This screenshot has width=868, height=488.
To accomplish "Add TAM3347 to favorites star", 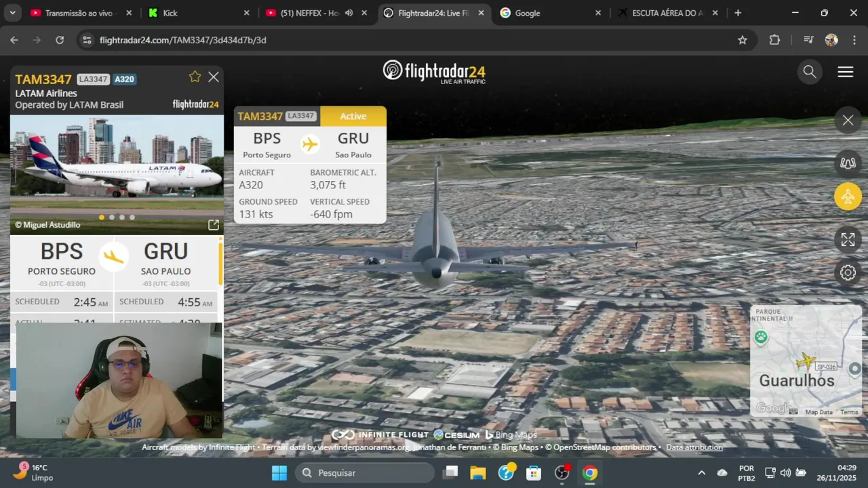I will [195, 77].
